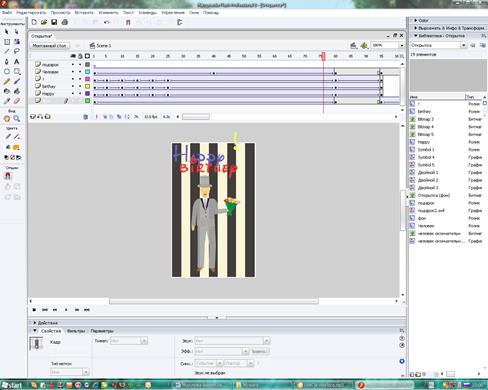The height and width of the screenshot is (390, 488).
Task: Click the Undo toolbar icon
Action: pyautogui.click(x=107, y=22)
